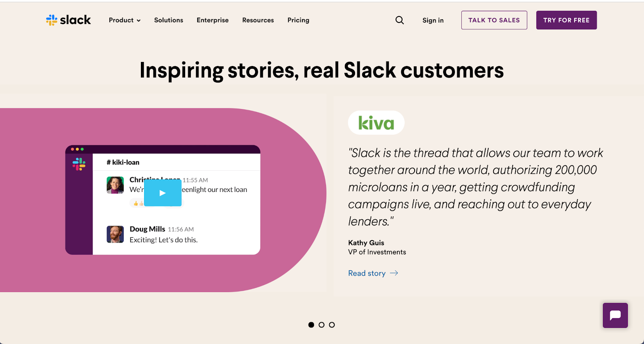
Task: Open the chat support bubble icon
Action: (x=615, y=315)
